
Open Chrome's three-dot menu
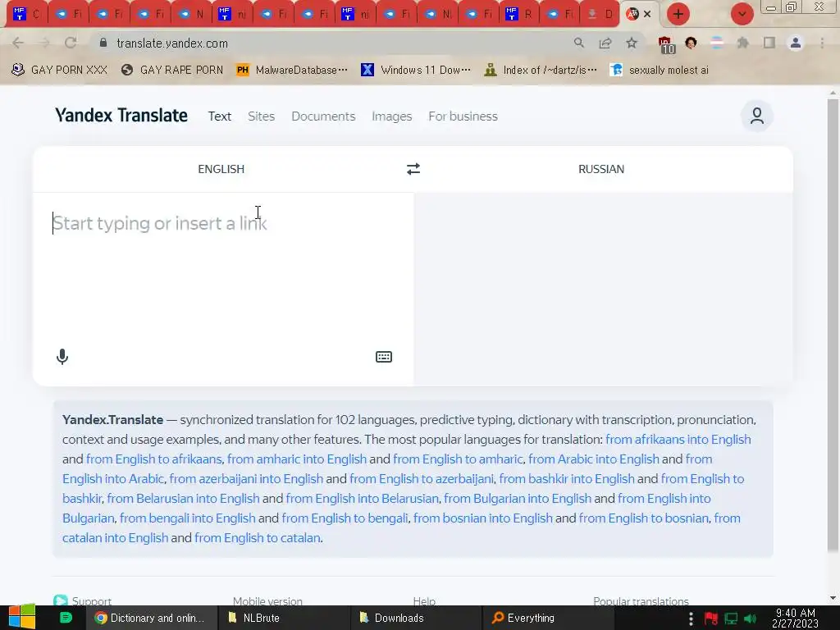(x=822, y=43)
